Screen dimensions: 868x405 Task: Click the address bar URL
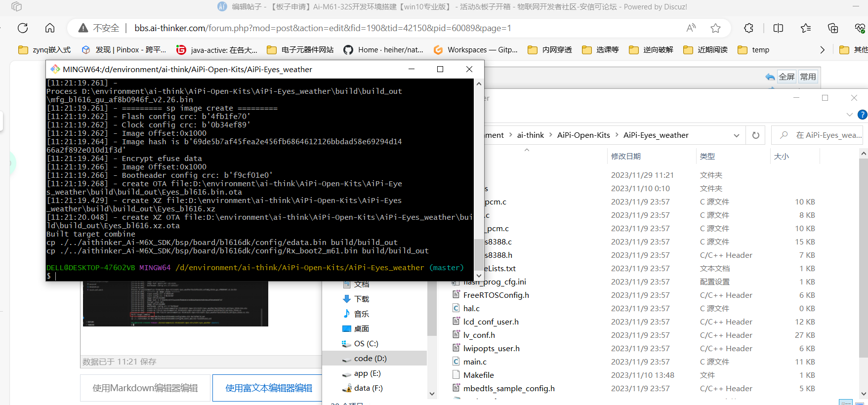[x=323, y=28]
